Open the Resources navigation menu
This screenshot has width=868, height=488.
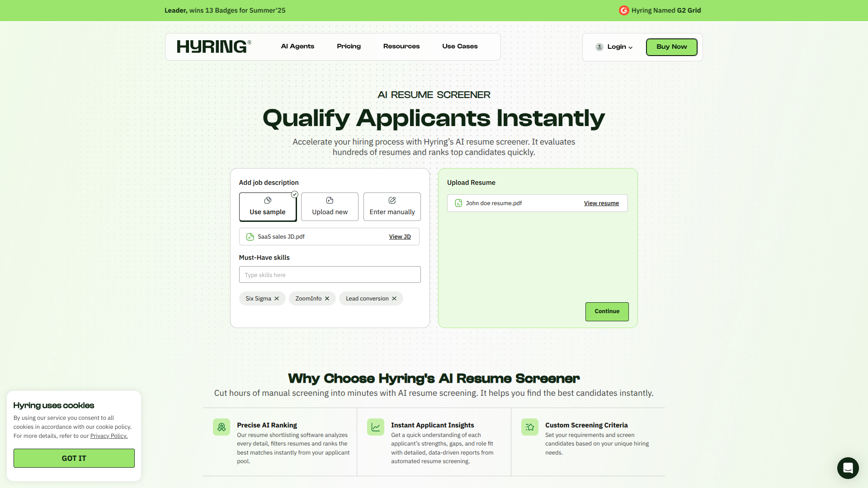coord(401,46)
